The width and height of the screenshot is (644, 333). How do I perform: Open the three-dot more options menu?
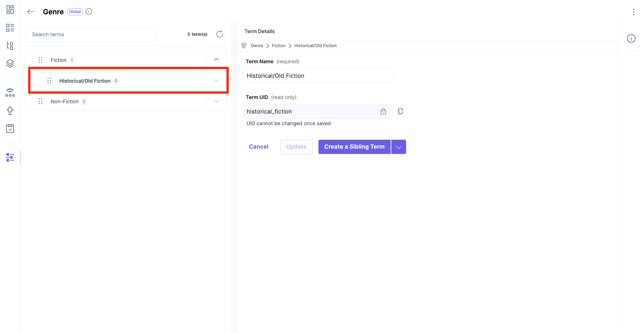coord(633,12)
